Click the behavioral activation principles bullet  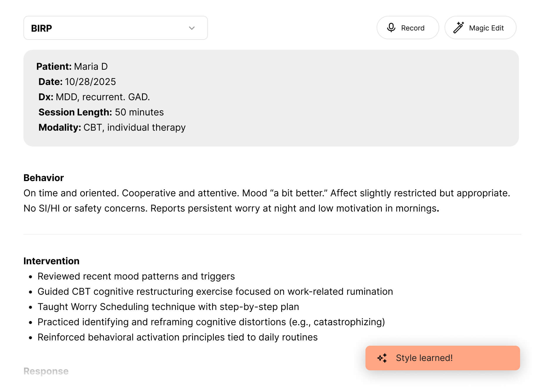(177, 337)
